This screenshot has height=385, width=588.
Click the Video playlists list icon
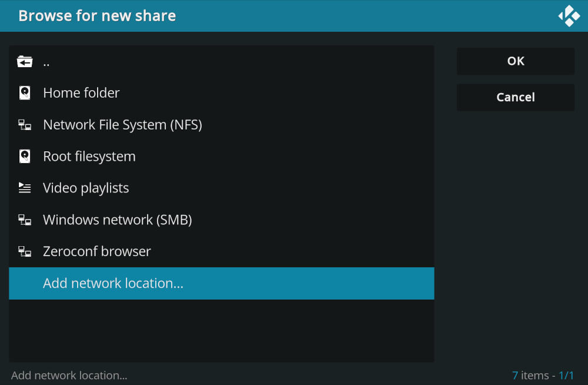(x=25, y=188)
